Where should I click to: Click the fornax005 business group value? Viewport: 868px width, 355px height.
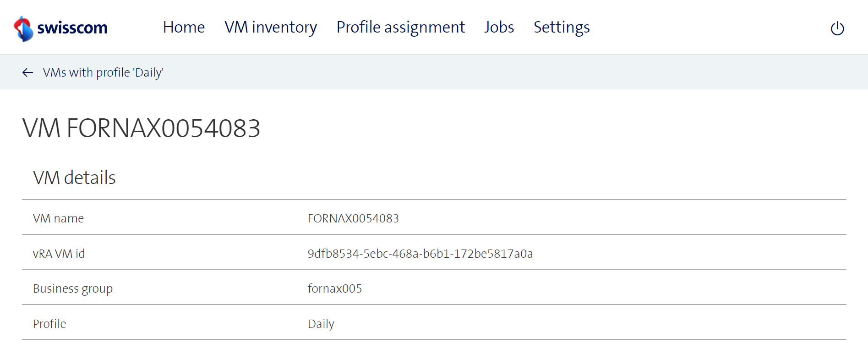[334, 288]
